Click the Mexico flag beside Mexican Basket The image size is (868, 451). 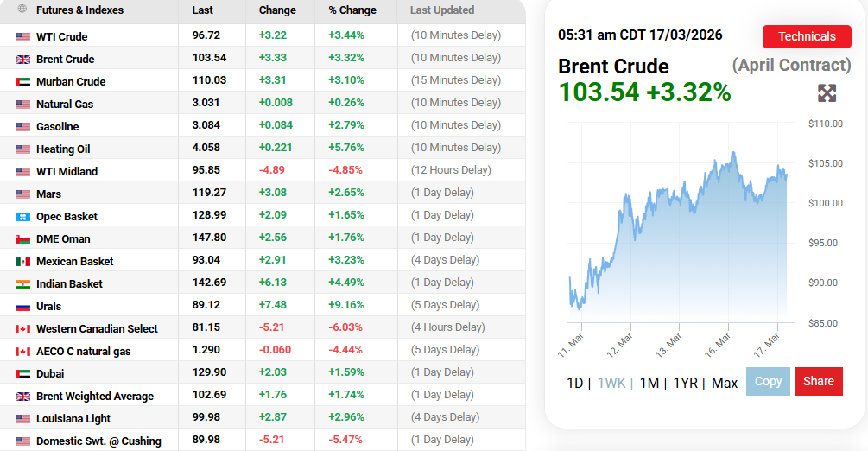[22, 262]
